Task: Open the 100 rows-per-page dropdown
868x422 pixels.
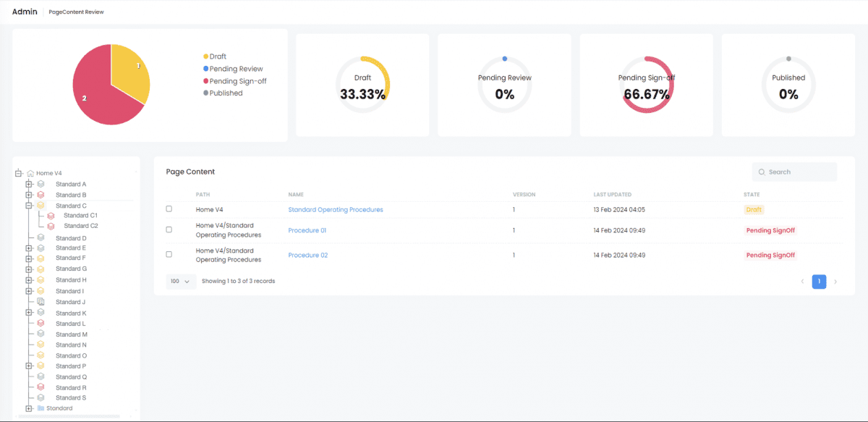Action: coord(181,281)
